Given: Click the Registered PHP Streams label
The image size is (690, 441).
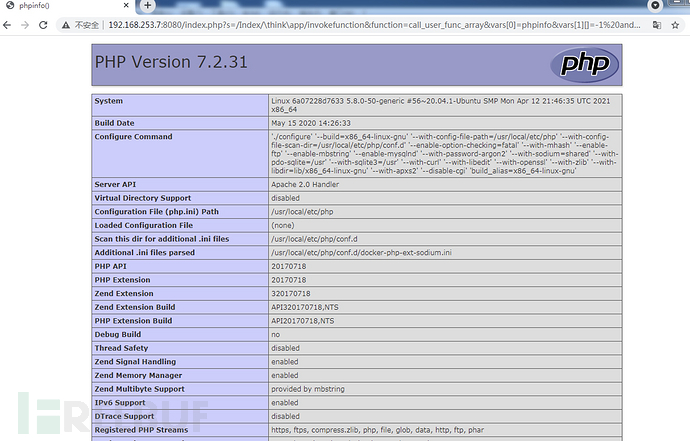Looking at the screenshot, I should (x=141, y=430).
